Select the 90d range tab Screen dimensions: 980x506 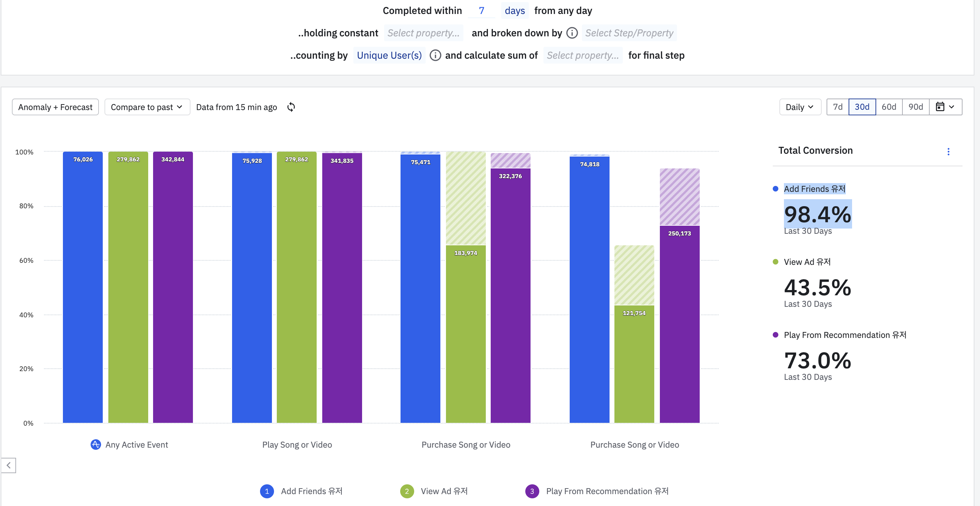click(x=915, y=107)
